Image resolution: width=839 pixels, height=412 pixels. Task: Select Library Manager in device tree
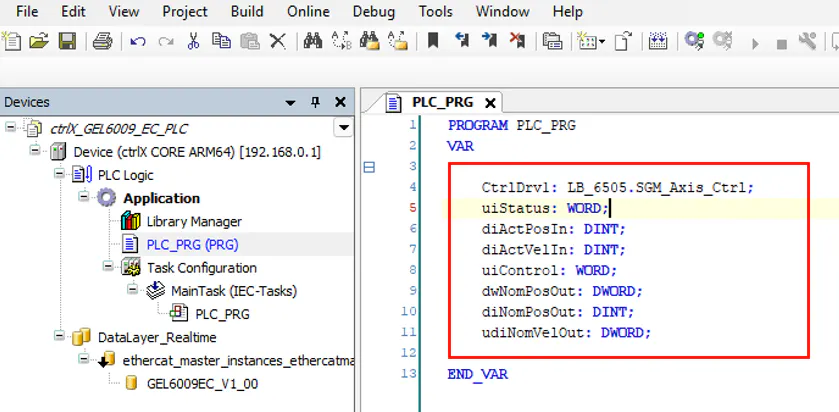pos(193,221)
